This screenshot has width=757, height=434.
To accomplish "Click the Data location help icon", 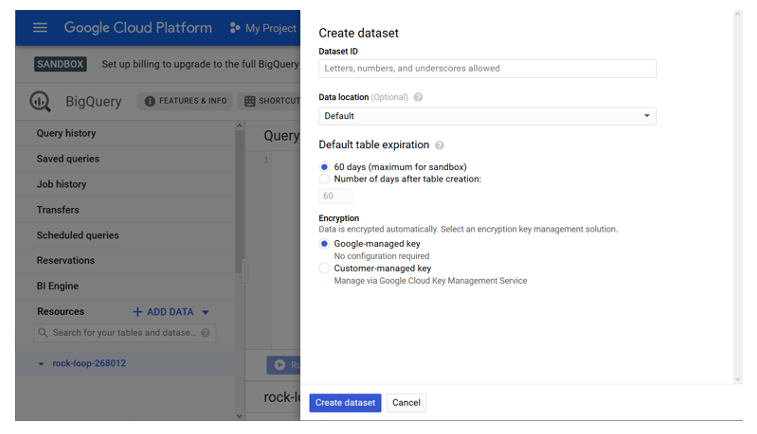I will tap(418, 97).
